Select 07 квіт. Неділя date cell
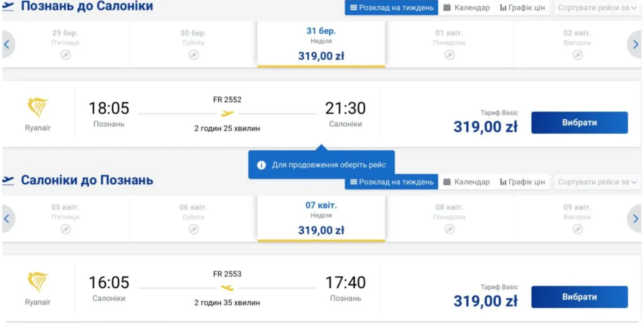 click(x=321, y=219)
